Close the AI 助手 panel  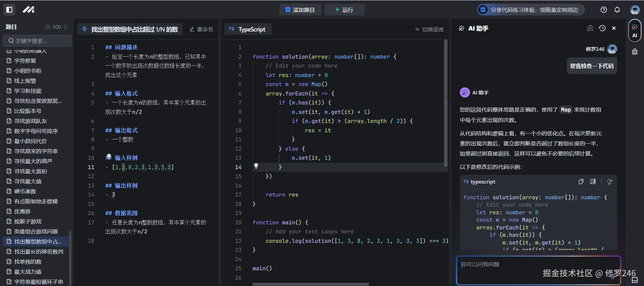pyautogui.click(x=614, y=28)
